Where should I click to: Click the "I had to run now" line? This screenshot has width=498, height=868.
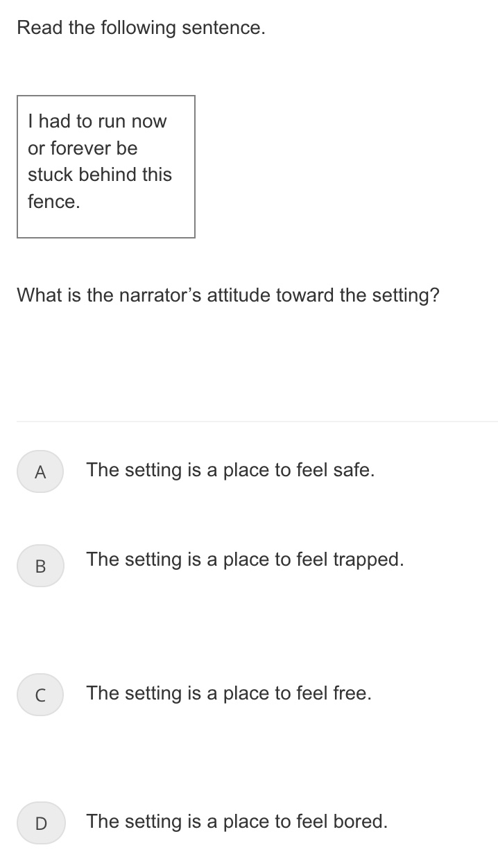point(97,121)
